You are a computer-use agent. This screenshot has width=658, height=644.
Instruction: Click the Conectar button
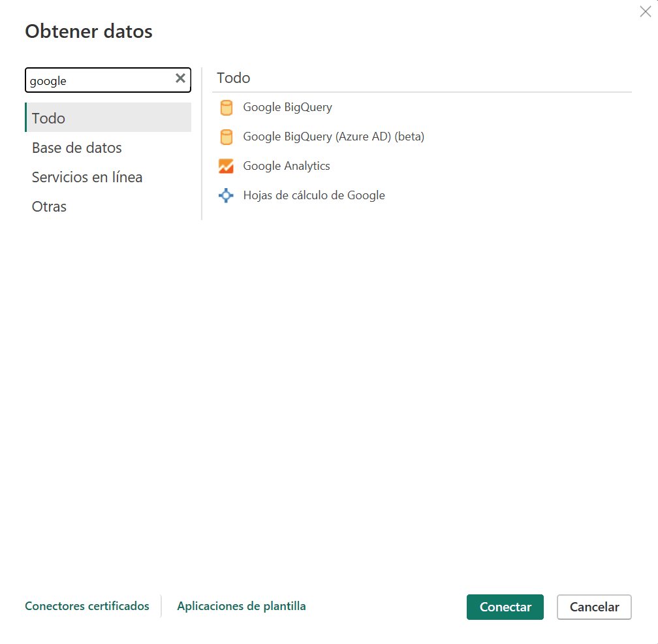[x=505, y=607]
